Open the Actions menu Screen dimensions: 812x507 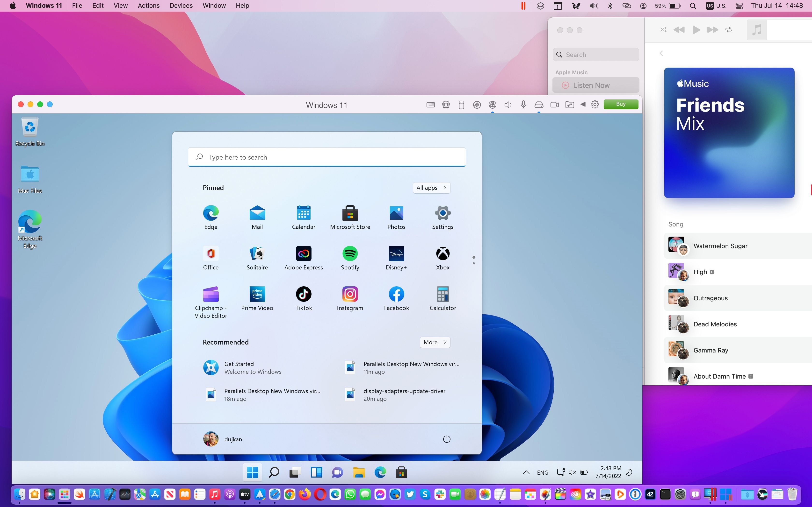pos(149,5)
